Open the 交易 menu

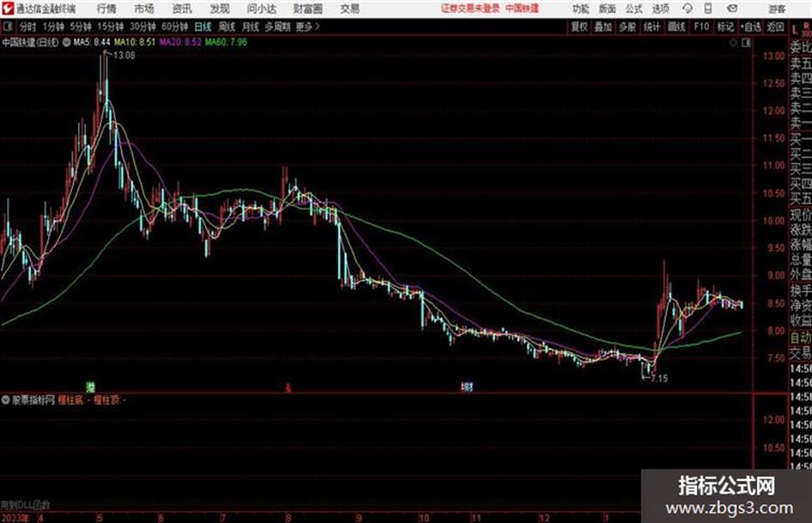pos(350,9)
